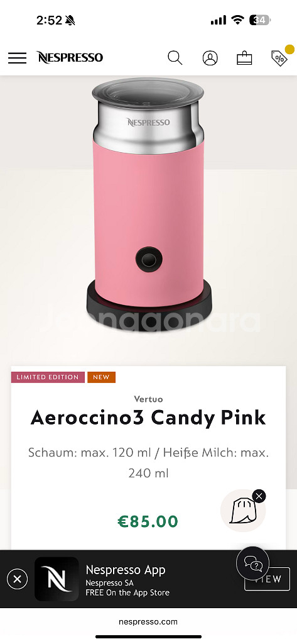This screenshot has width=297, height=644.
Task: Click the Aeroccino3 Candy Pink title
Action: tap(148, 418)
